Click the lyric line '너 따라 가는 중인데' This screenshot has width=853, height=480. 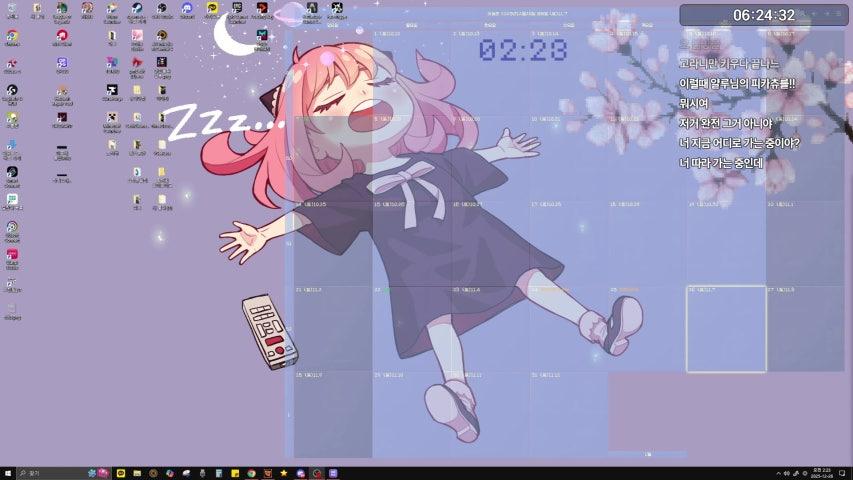pos(721,163)
